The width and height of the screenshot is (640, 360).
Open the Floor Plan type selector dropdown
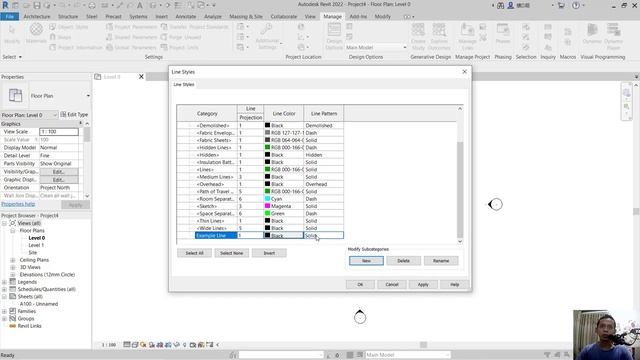88,96
